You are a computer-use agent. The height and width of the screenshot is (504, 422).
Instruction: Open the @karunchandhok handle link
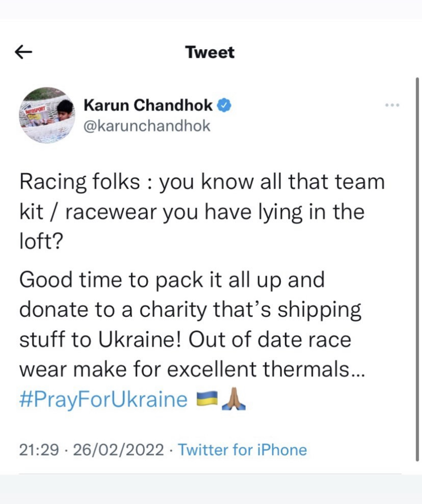coord(147,126)
